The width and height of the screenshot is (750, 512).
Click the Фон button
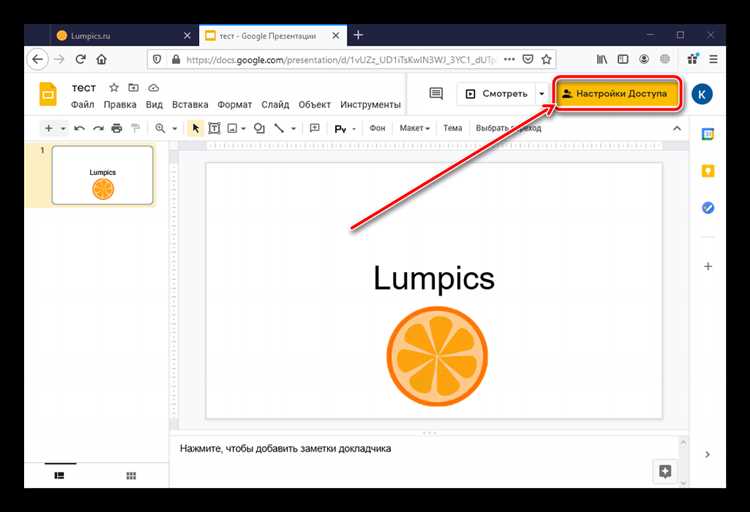[x=377, y=128]
